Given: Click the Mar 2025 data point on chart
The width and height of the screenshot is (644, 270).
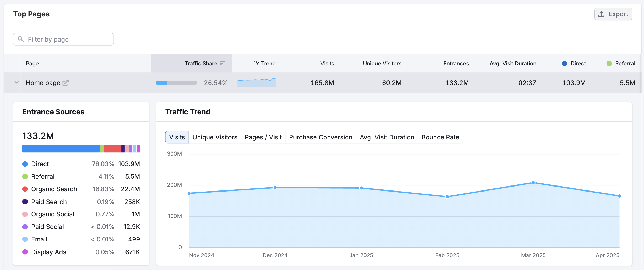Looking at the screenshot, I should (x=533, y=183).
